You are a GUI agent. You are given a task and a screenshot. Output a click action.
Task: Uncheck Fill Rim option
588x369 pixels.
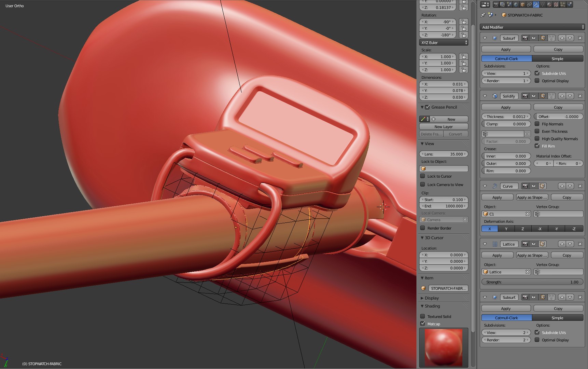point(537,146)
